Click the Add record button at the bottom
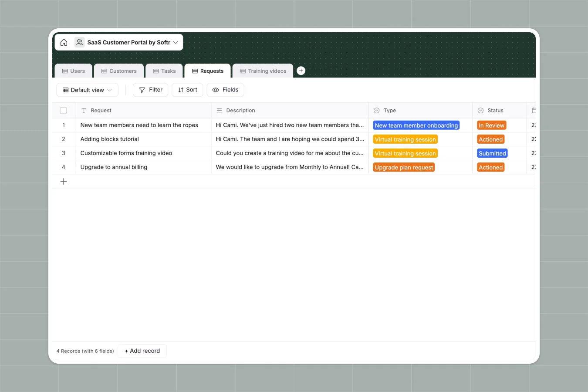Screen dimensions: 588x392 click(x=142, y=351)
